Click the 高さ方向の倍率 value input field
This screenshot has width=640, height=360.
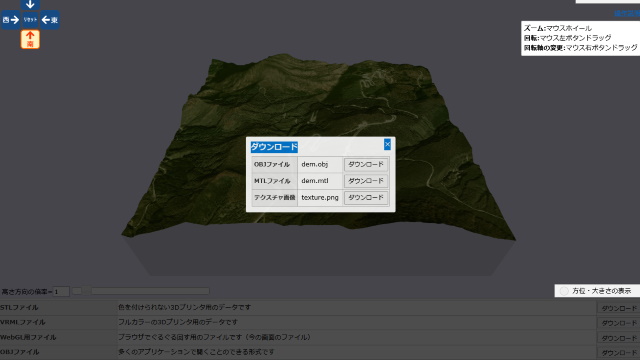click(x=61, y=291)
